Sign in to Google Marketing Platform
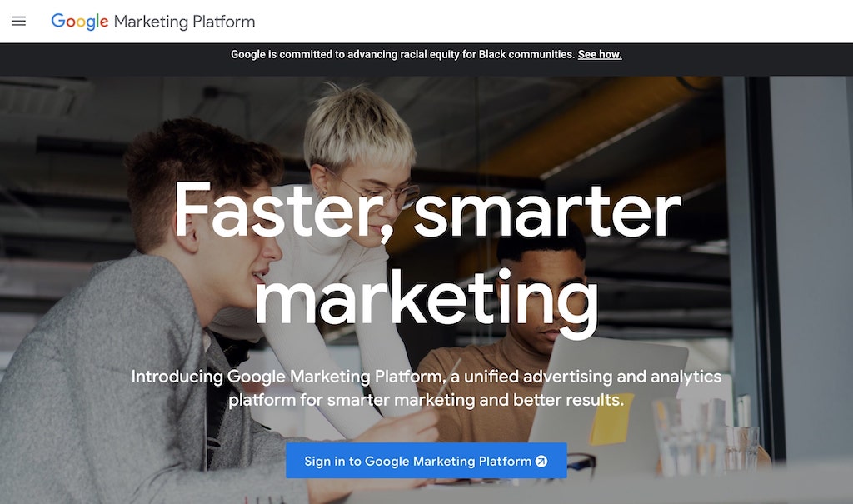The width and height of the screenshot is (853, 504). [426, 461]
